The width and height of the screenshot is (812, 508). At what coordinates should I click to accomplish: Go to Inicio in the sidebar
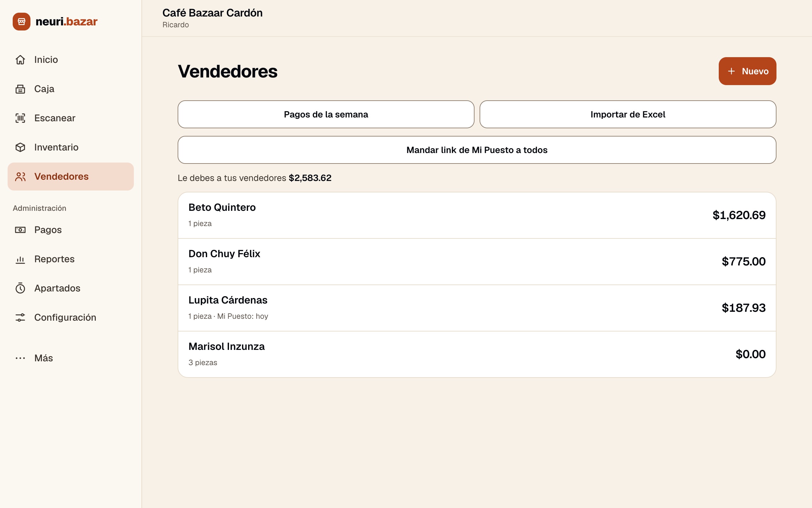[x=70, y=59]
